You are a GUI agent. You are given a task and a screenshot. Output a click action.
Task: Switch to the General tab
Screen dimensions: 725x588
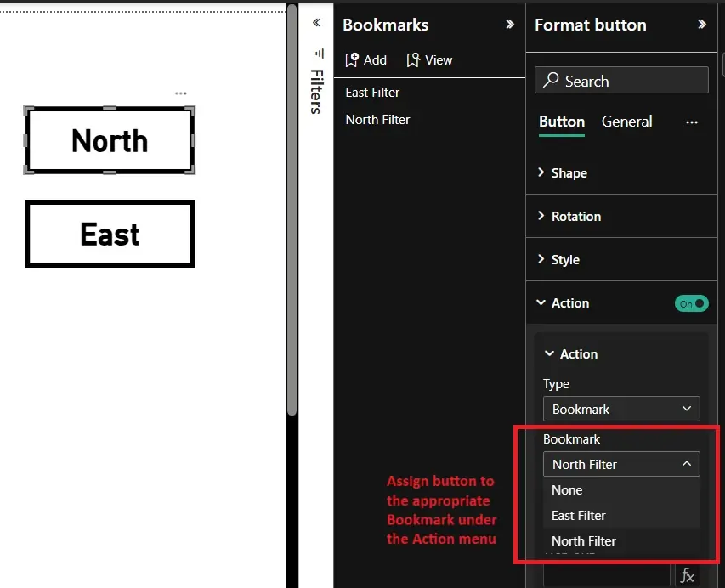[x=626, y=122]
